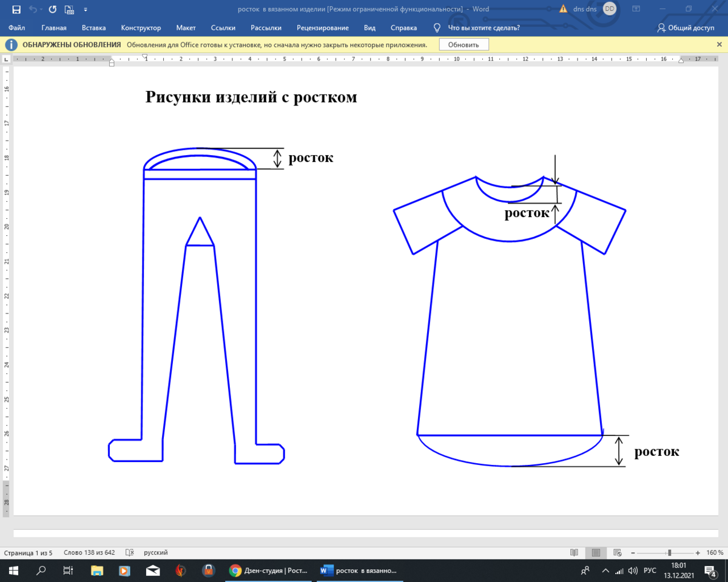Click the zoom in plus button
Screen dimensions: 728x582
[x=698, y=553]
